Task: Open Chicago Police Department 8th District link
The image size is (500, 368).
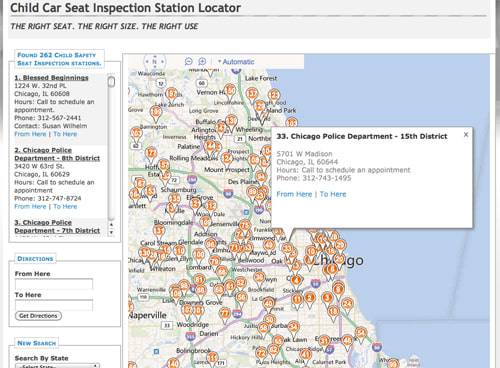Action: 57,154
